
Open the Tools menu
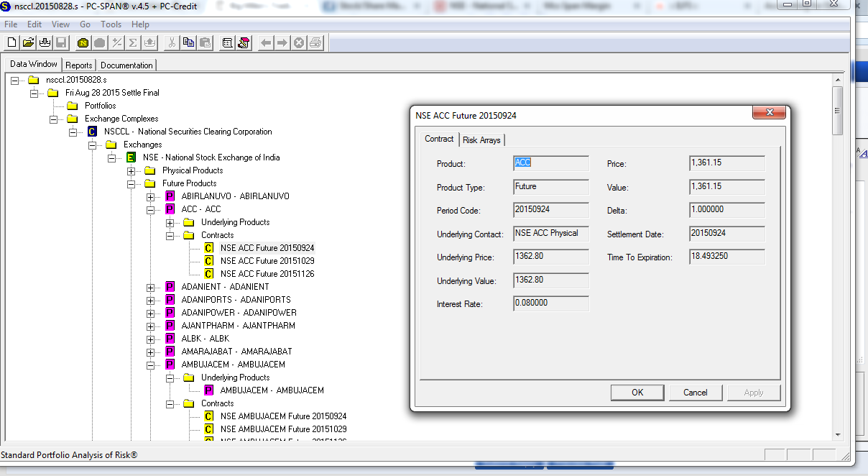coord(111,24)
